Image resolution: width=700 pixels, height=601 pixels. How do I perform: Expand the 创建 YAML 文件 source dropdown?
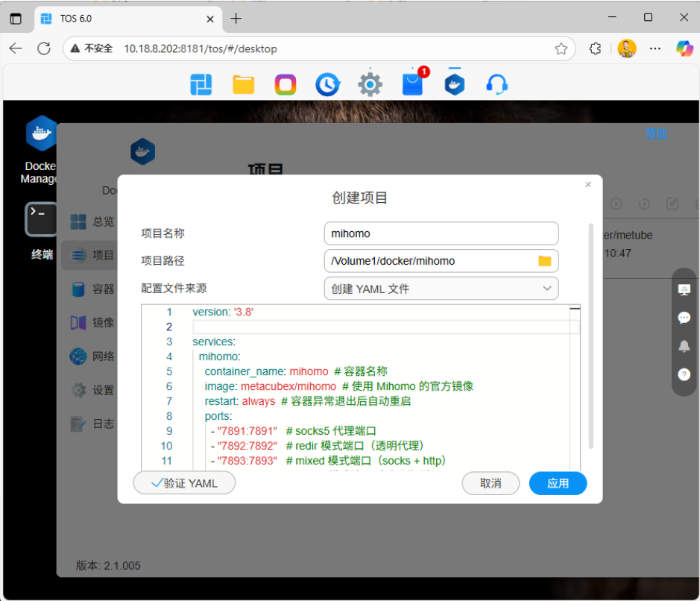[441, 289]
